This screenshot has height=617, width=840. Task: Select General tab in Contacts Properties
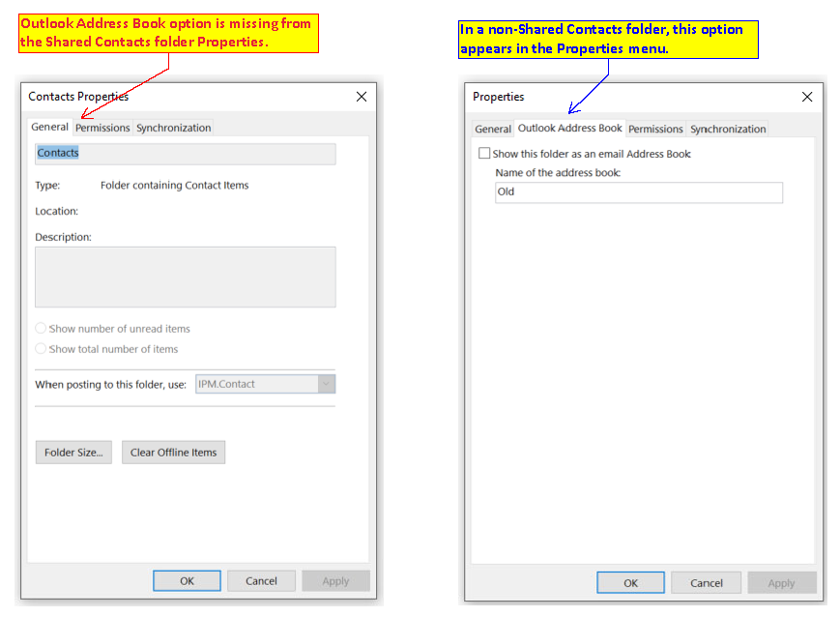[x=50, y=127]
